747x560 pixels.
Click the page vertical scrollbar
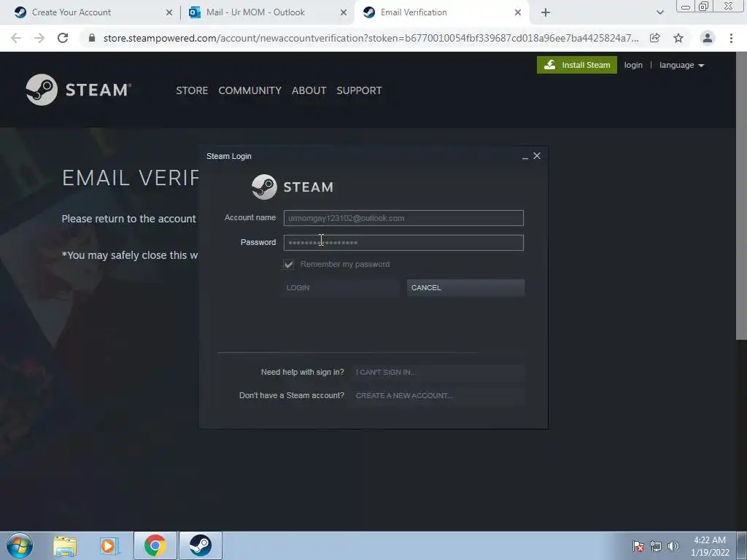tap(741, 195)
